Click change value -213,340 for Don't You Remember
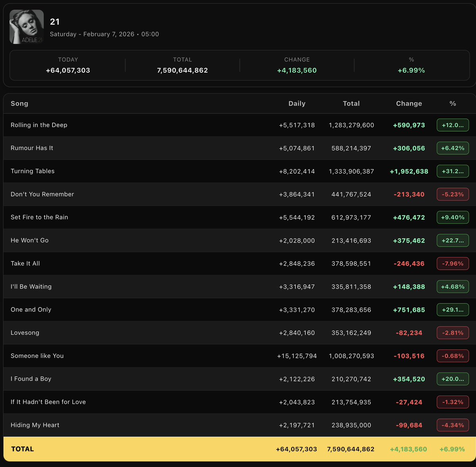 tap(409, 194)
